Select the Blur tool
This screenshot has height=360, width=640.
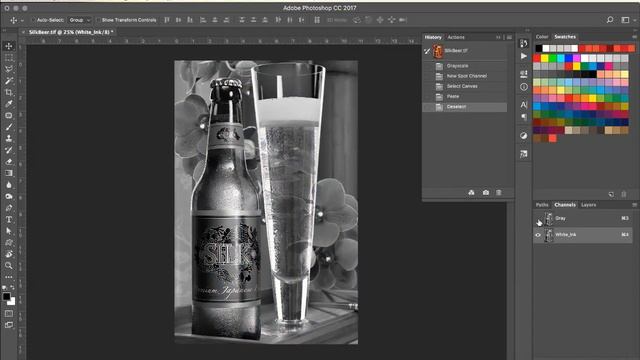[x=9, y=185]
